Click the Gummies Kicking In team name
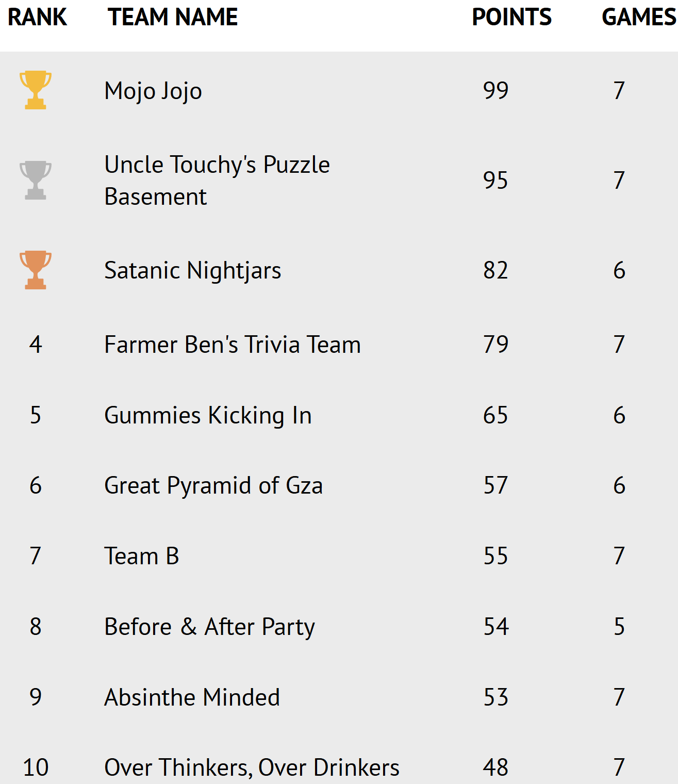 208,415
